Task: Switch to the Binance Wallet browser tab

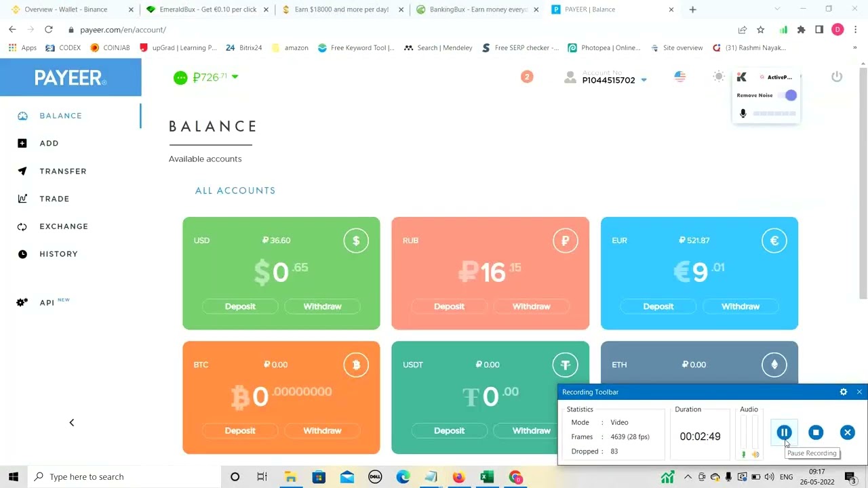Action: coord(71,9)
